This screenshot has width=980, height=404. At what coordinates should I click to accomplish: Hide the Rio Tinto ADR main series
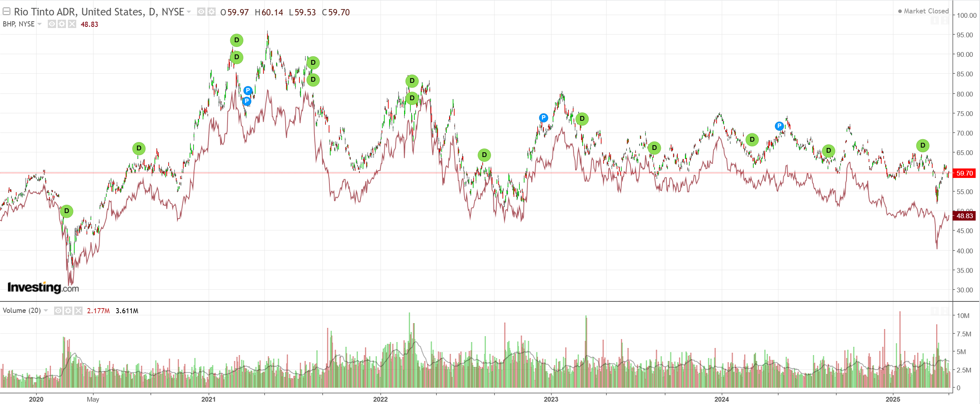[201, 12]
